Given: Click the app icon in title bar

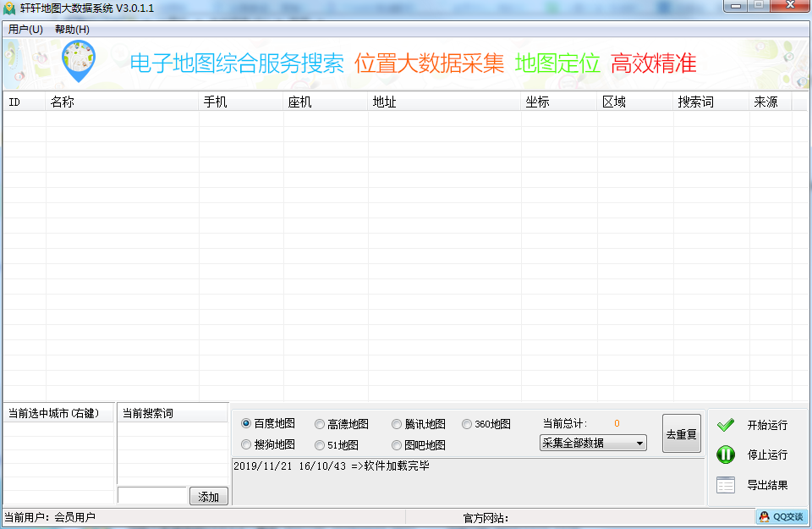Looking at the screenshot, I should (x=9, y=8).
